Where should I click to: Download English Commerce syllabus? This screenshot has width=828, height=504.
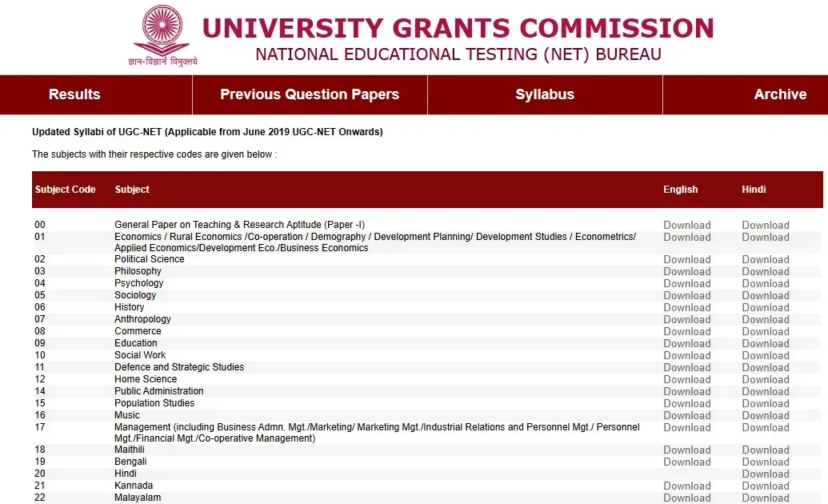(x=687, y=332)
